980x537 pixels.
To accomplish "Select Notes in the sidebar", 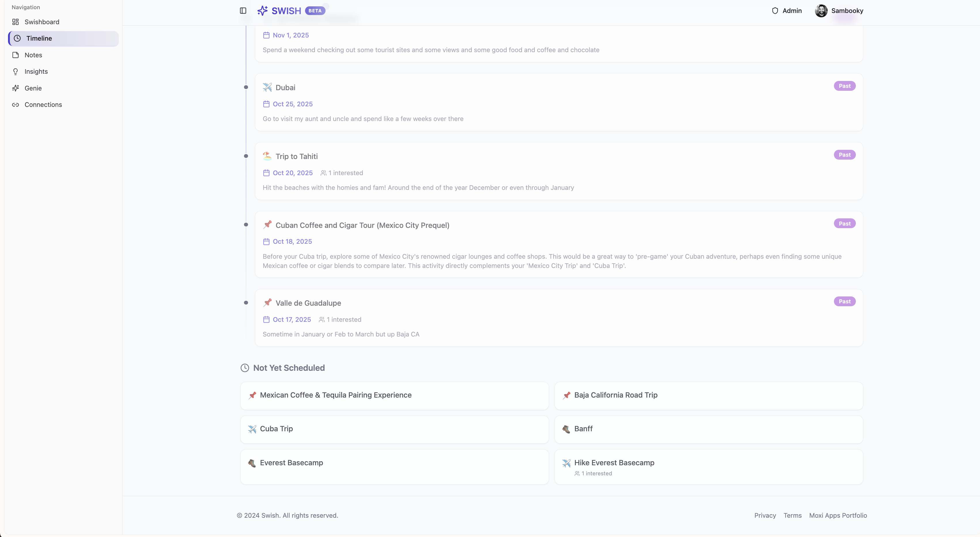I will coord(33,55).
